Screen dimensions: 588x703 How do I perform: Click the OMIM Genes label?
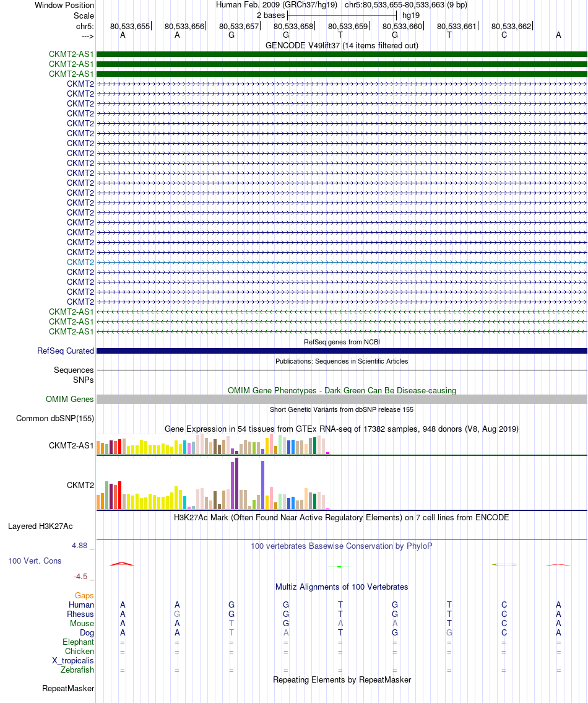click(70, 399)
